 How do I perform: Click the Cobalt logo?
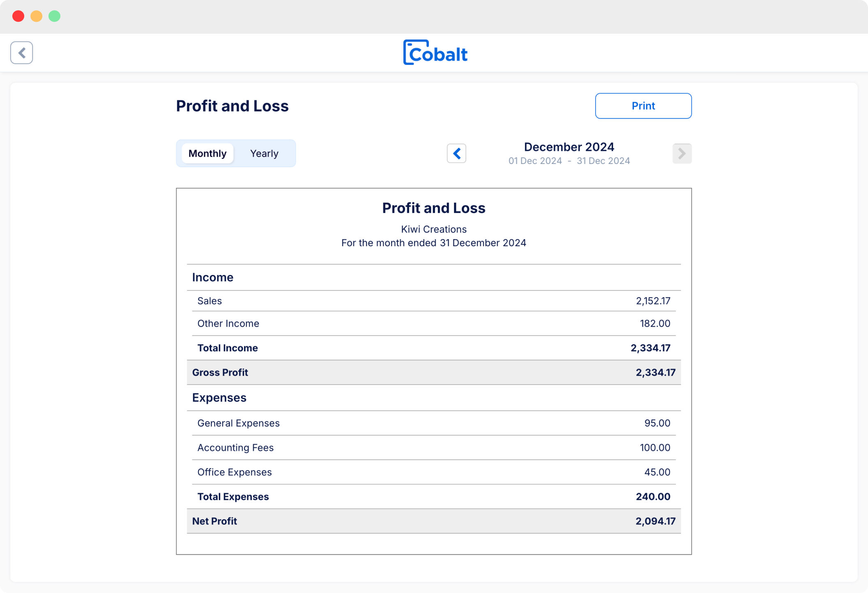(x=435, y=53)
